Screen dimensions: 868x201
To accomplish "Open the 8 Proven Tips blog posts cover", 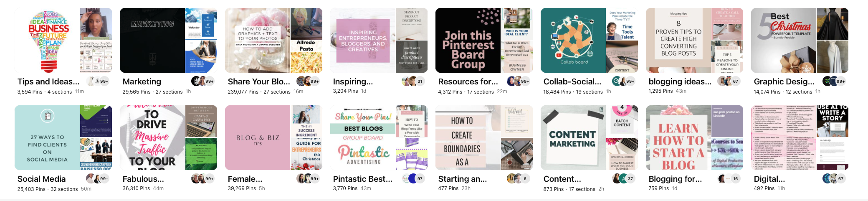I will 678,40.
